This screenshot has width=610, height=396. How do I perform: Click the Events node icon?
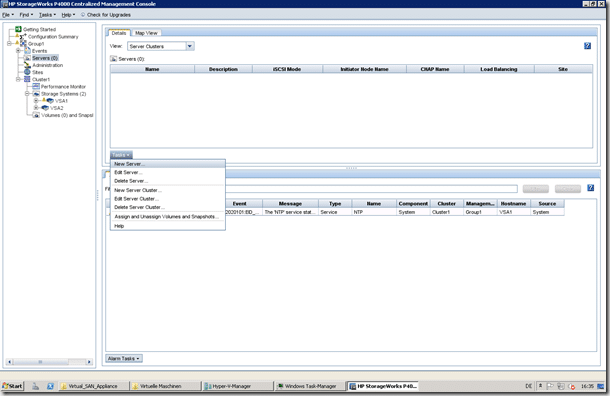pos(27,51)
